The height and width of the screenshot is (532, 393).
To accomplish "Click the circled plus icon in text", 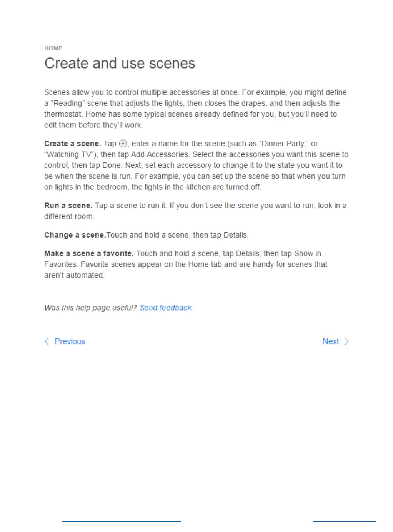I will click(123, 144).
